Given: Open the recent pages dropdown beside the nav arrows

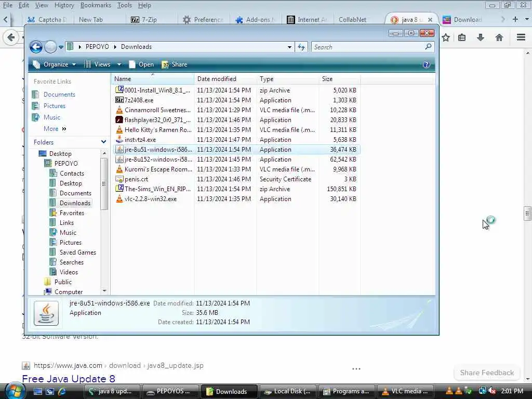Looking at the screenshot, I should click(61, 47).
